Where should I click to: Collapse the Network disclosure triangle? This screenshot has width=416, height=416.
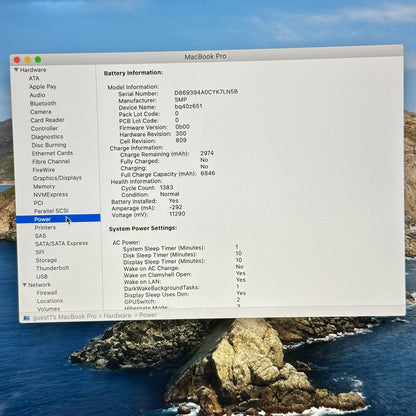coord(25,285)
